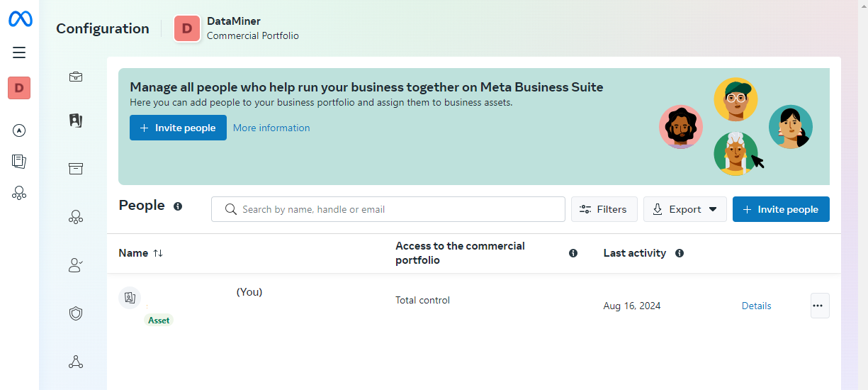The height and width of the screenshot is (390, 868).
Task: Open the Filters button
Action: (604, 209)
